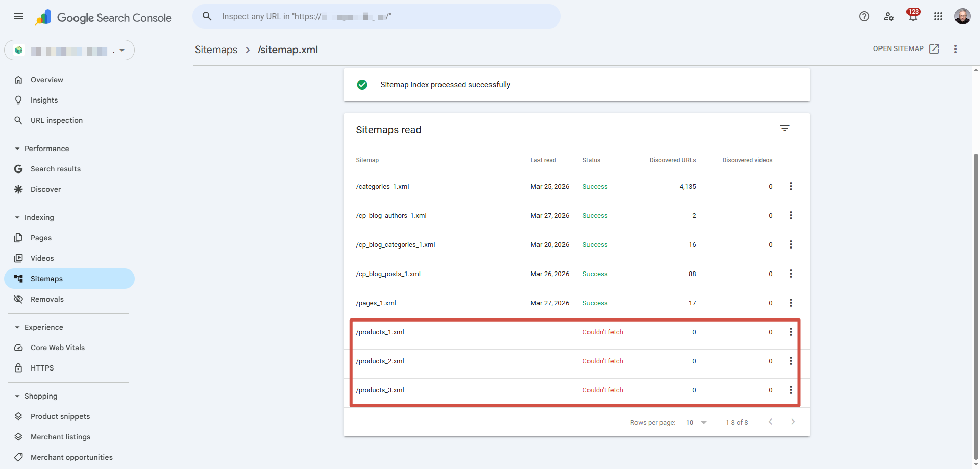Click the page header three-dot menu
Image resolution: width=980 pixels, height=469 pixels.
(x=955, y=49)
